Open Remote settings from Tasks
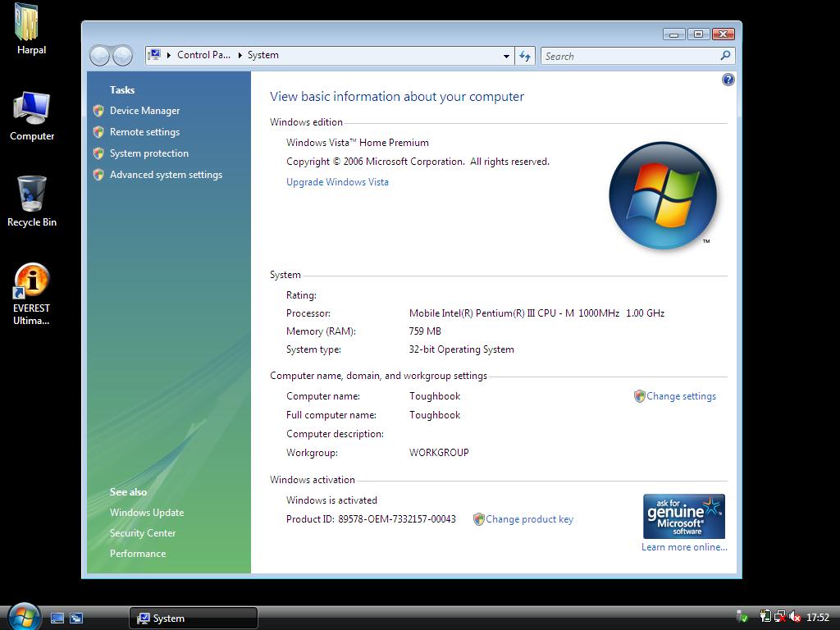The width and height of the screenshot is (840, 630). click(144, 132)
